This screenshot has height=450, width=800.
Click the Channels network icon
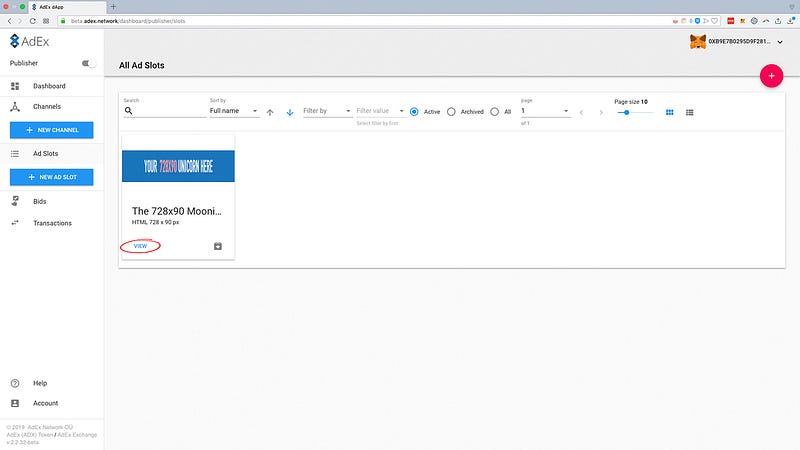coord(15,107)
